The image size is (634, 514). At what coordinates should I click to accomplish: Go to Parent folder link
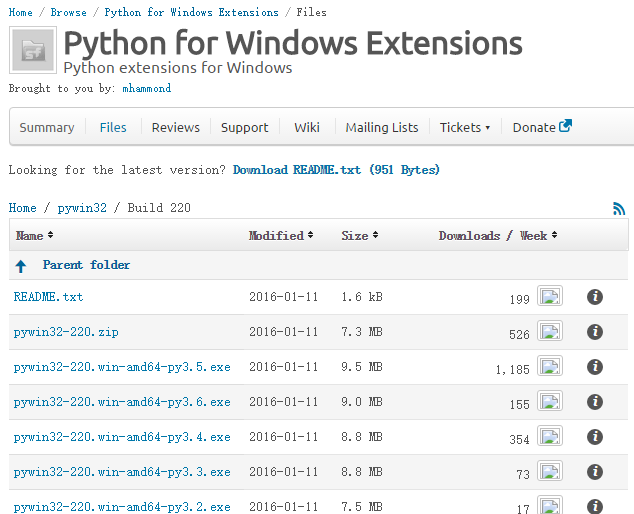point(86,265)
